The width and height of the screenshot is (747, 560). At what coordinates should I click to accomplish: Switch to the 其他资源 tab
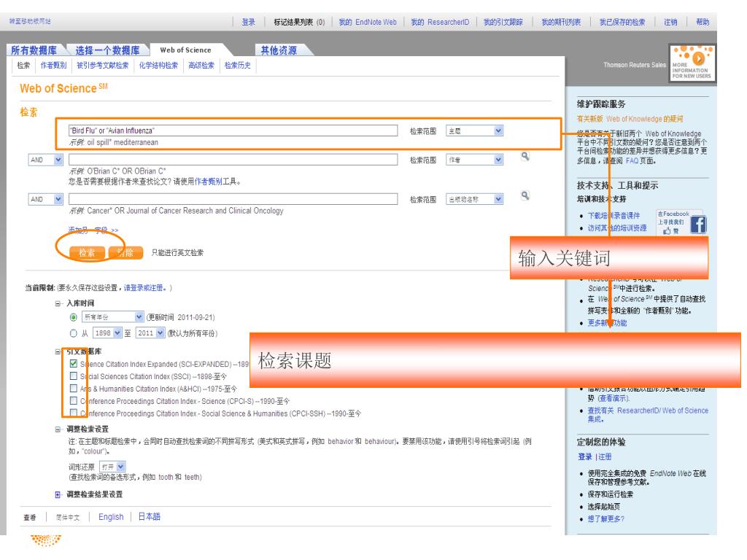tap(279, 50)
